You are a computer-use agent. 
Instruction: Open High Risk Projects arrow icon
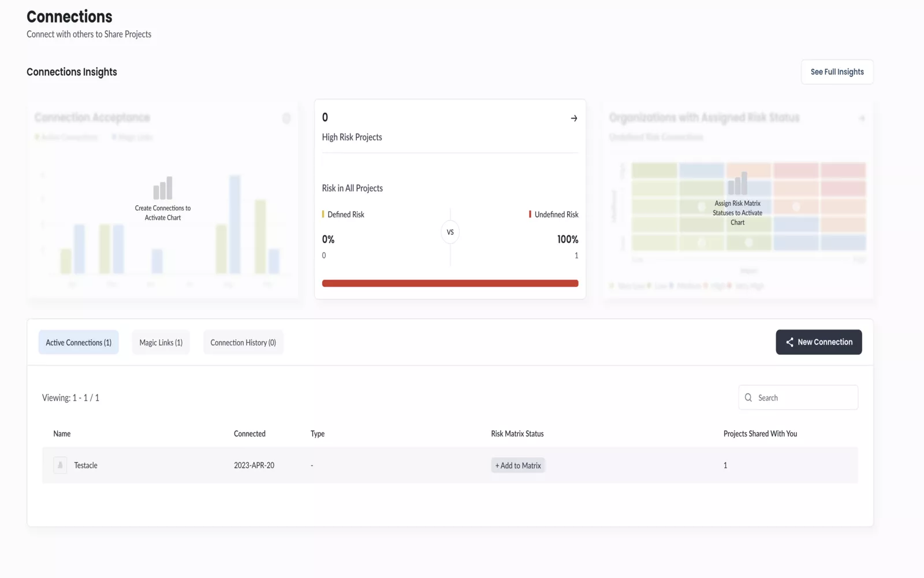click(x=574, y=118)
